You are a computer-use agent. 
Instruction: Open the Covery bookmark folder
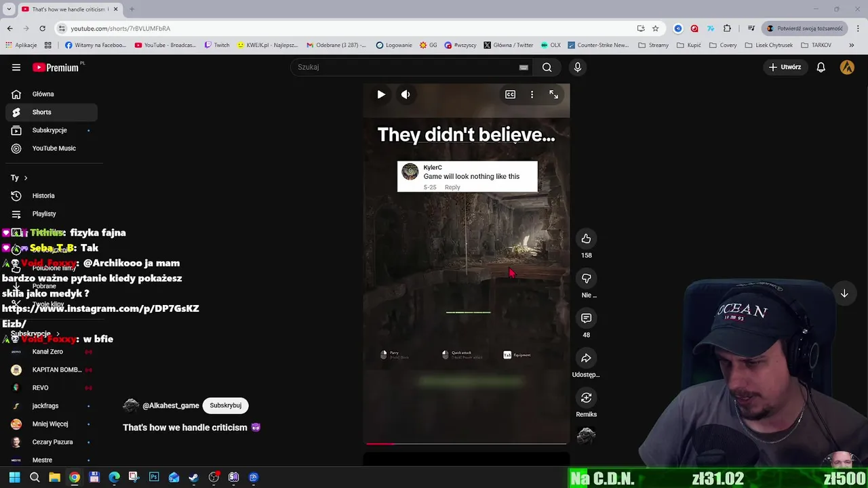pyautogui.click(x=724, y=45)
